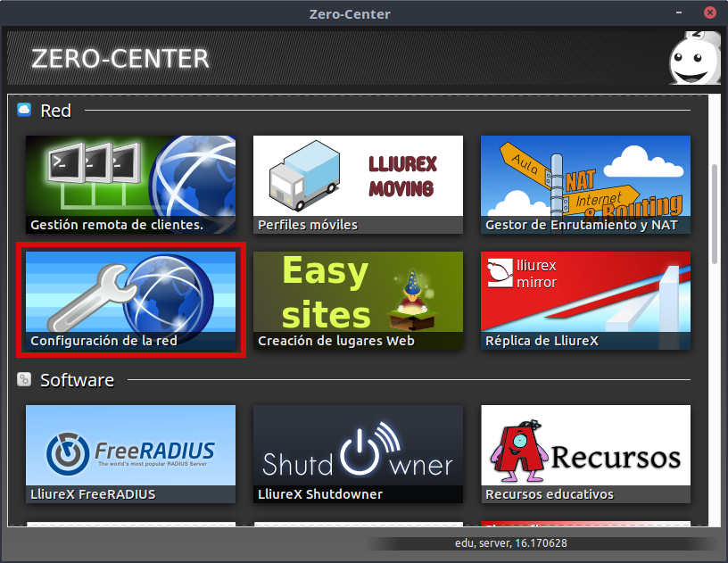
Task: Click the Red category cloud icon
Action: click(24, 111)
